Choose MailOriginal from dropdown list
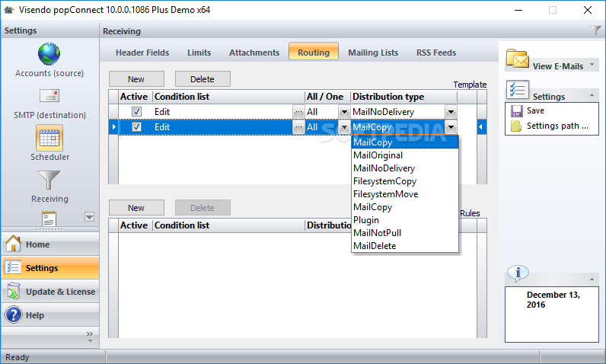 coord(405,155)
